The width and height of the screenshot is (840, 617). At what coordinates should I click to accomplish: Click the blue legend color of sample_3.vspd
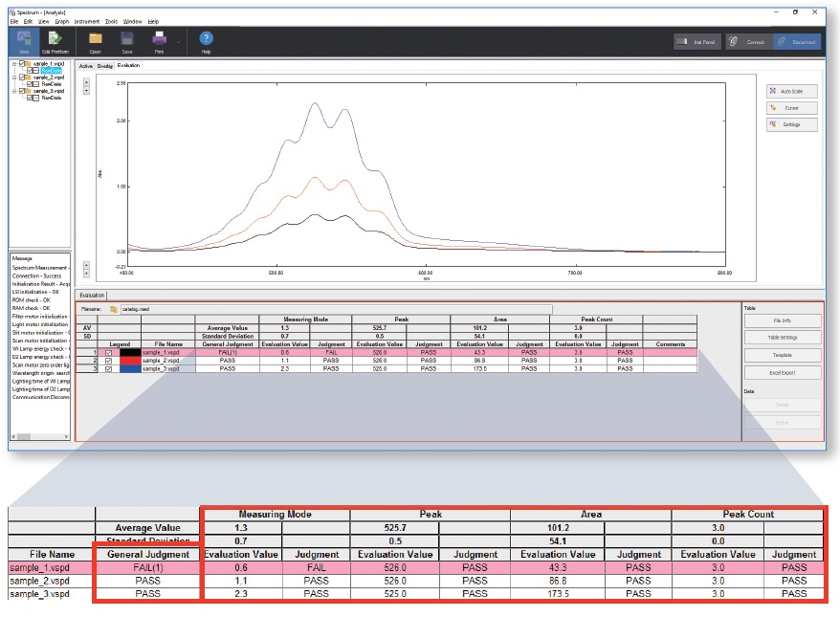(x=130, y=368)
